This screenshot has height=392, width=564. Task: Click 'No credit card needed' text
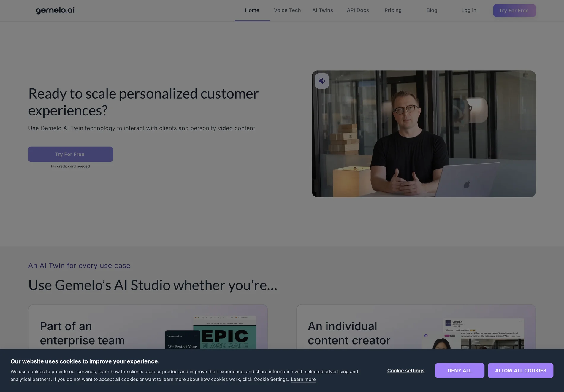click(70, 166)
